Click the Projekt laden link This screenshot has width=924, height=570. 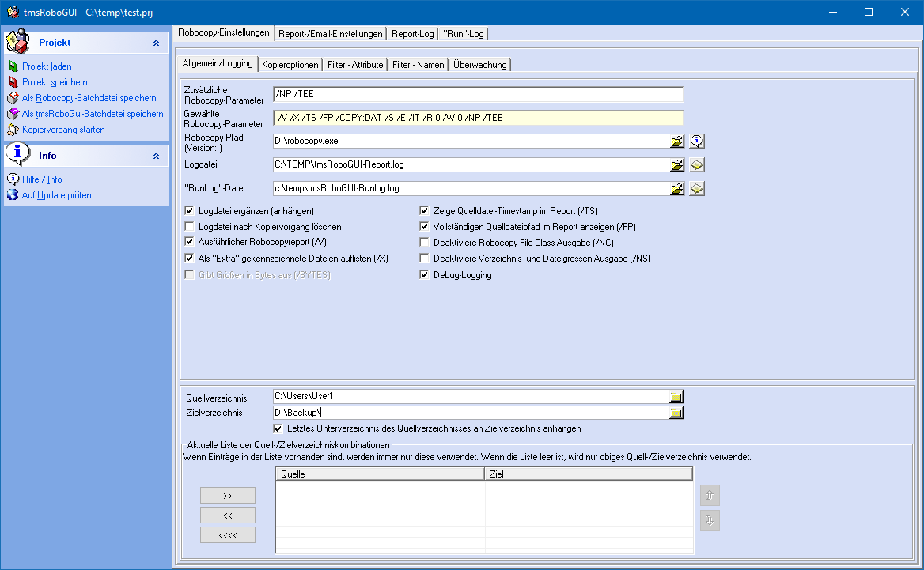pos(47,66)
